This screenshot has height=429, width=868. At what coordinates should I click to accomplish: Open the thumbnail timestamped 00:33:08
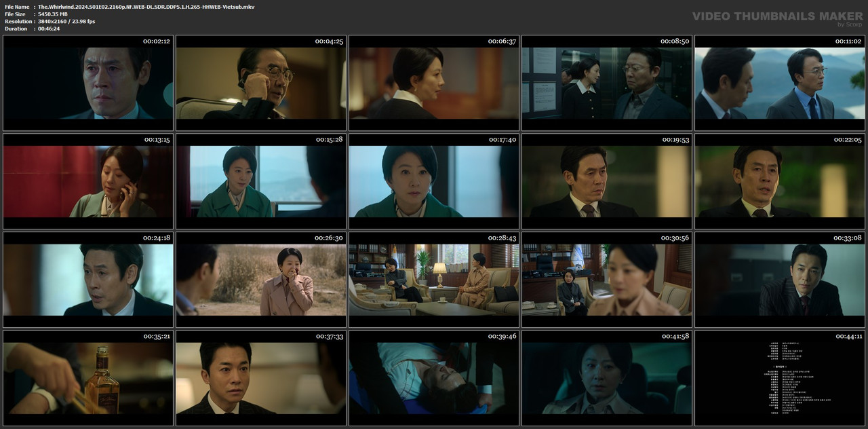click(x=780, y=280)
